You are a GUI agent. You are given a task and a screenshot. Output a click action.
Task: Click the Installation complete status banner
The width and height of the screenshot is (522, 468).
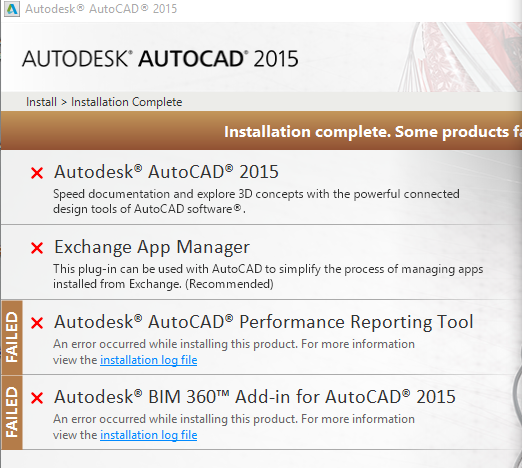coord(261,131)
